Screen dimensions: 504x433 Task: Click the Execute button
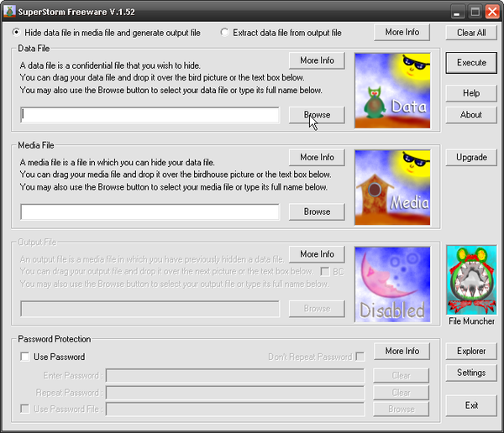[471, 63]
